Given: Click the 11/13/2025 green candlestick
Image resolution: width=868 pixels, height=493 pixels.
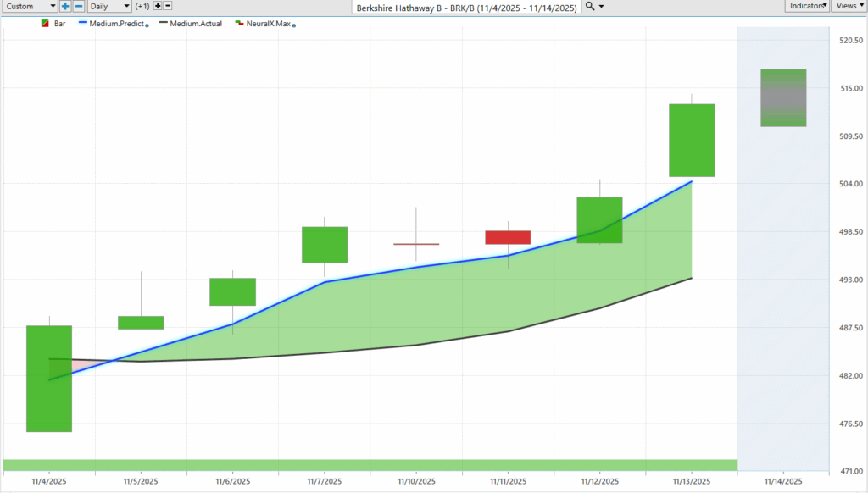Looking at the screenshot, I should (692, 140).
